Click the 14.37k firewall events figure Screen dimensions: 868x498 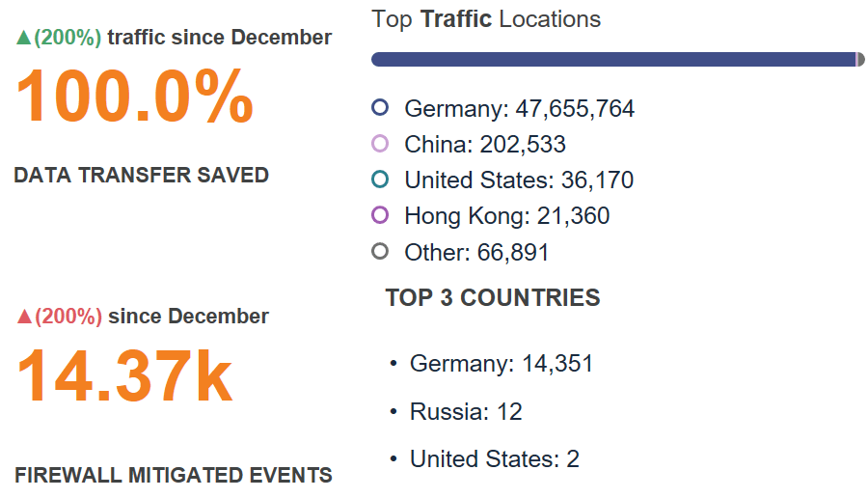point(125,376)
